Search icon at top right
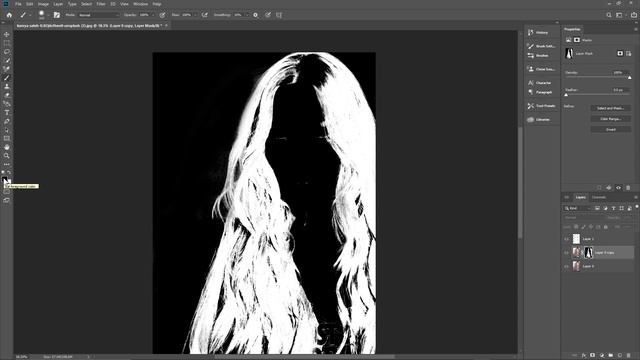 (609, 15)
